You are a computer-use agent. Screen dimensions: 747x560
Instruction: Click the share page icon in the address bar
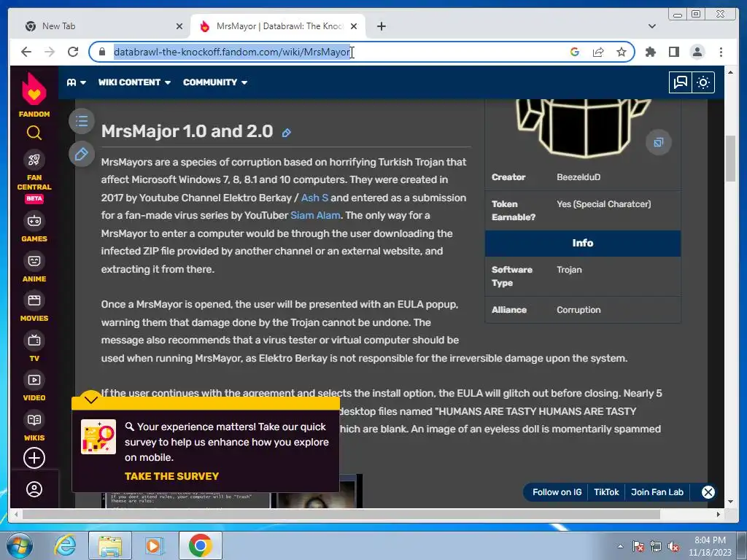[x=598, y=52]
